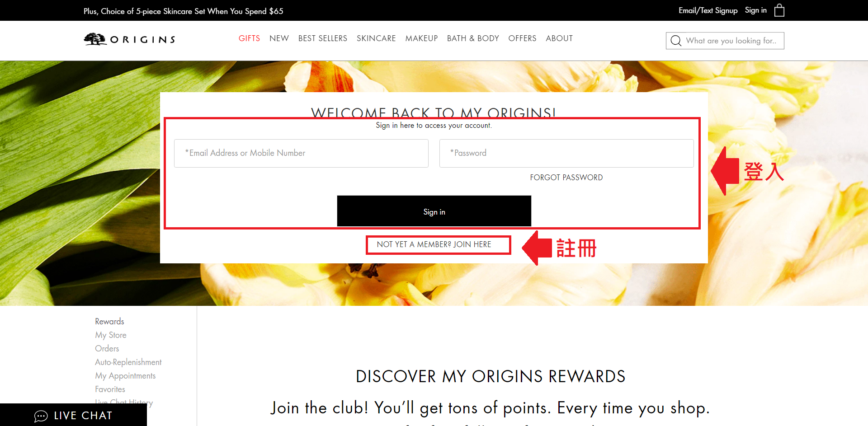
Task: Click Sign in in the top bar
Action: pyautogui.click(x=756, y=10)
